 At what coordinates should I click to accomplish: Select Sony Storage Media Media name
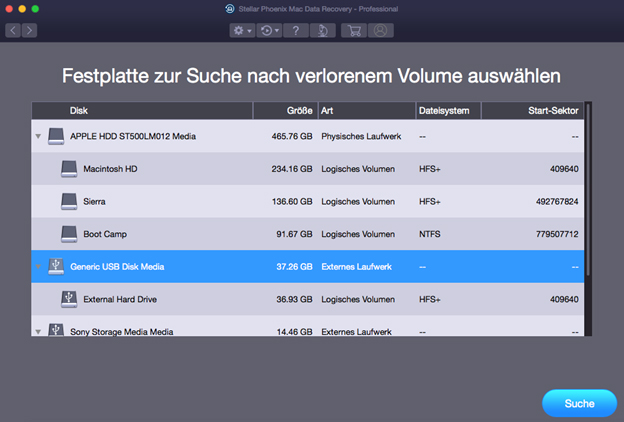click(121, 332)
